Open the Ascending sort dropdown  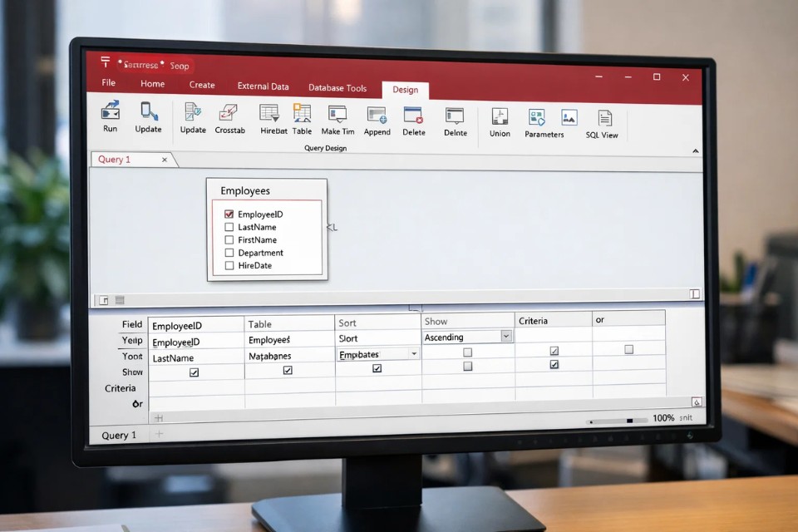(505, 337)
